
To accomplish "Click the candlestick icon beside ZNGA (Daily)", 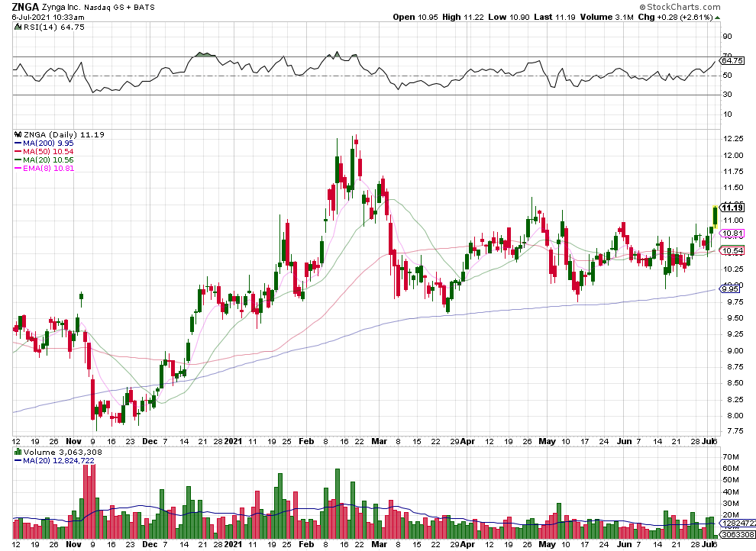I will (x=18, y=135).
